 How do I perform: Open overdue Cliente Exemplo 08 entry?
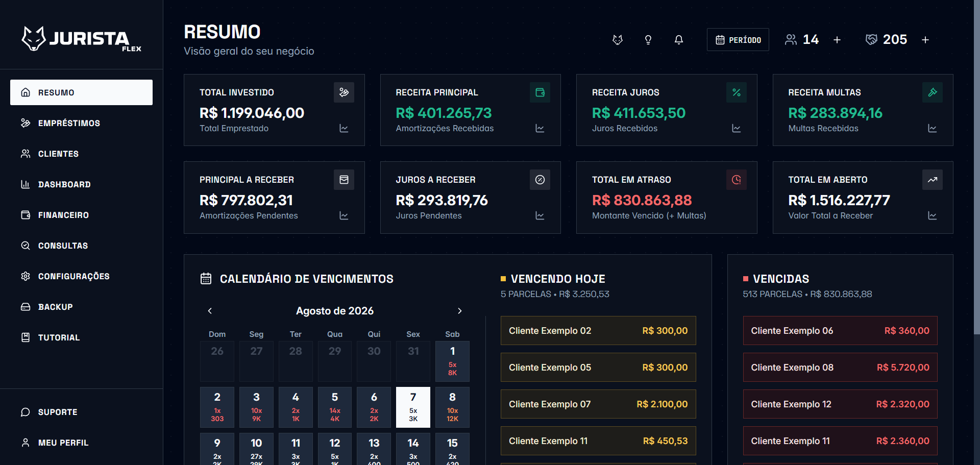pos(840,368)
